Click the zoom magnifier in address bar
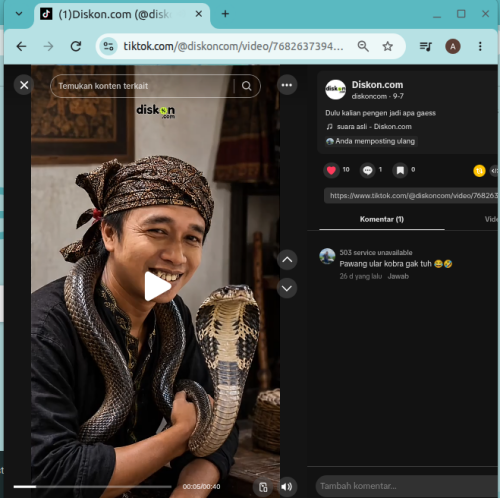The width and height of the screenshot is (500, 498). [x=363, y=46]
